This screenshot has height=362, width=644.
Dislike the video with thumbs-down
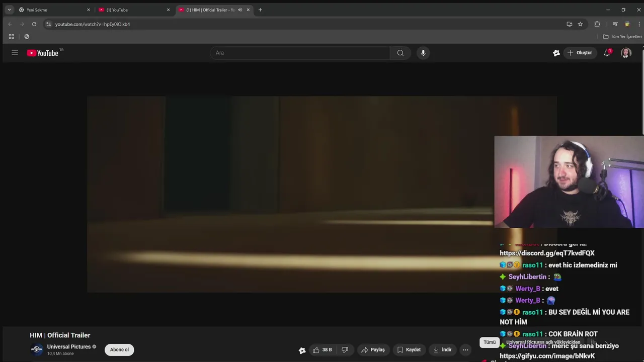click(345, 350)
